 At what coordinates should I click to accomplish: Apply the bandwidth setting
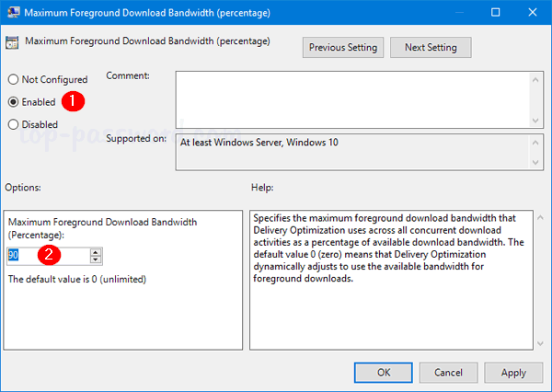click(x=513, y=372)
